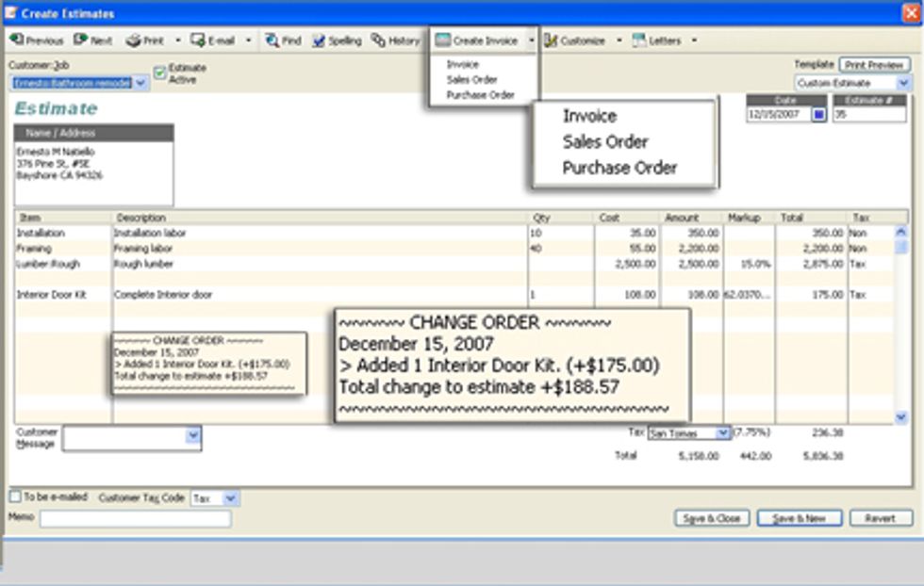Click the 'Framing labor' description cell
This screenshot has height=586, width=924.
(320, 249)
